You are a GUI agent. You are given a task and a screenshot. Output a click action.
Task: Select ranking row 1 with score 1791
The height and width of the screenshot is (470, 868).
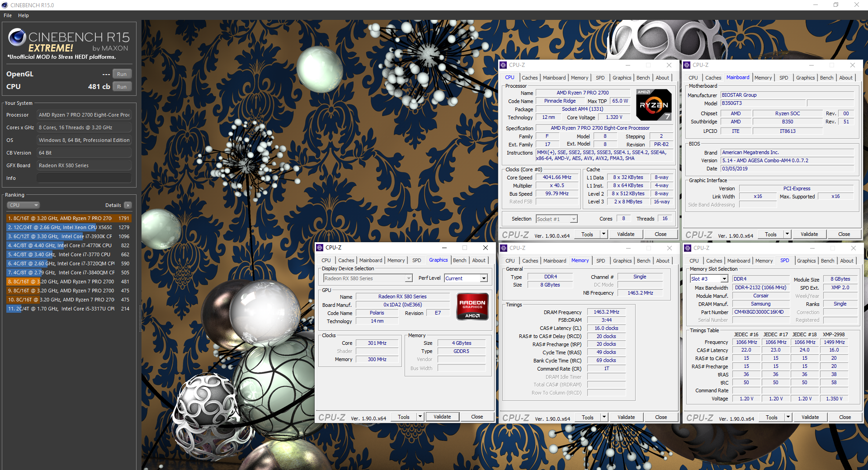click(x=69, y=218)
